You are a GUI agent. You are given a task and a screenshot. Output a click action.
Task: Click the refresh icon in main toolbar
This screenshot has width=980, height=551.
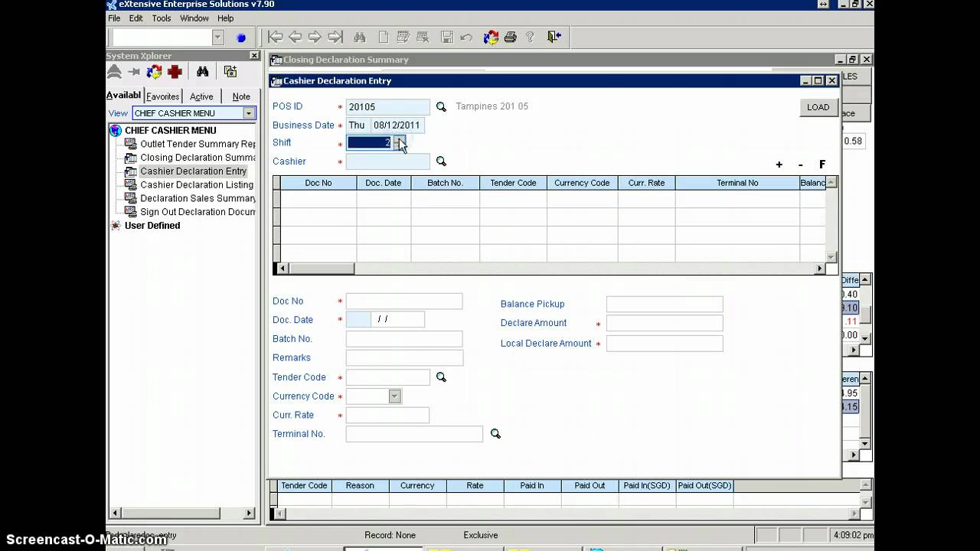click(x=491, y=37)
